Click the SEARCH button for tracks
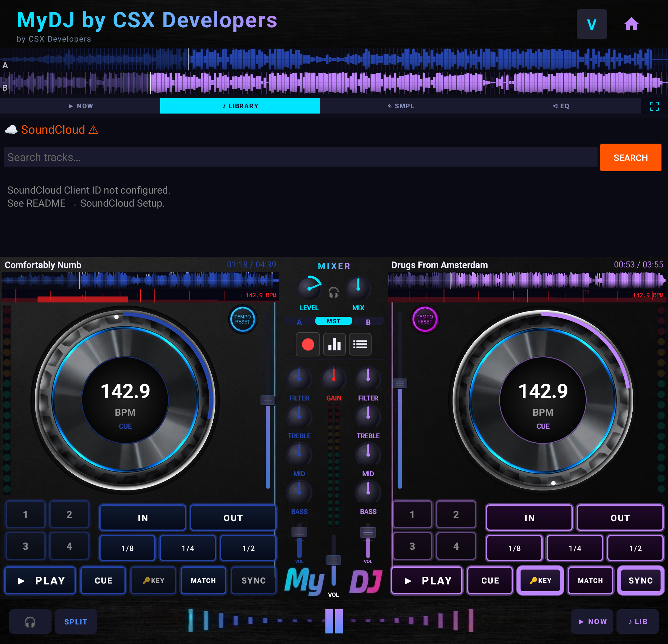 (630, 157)
